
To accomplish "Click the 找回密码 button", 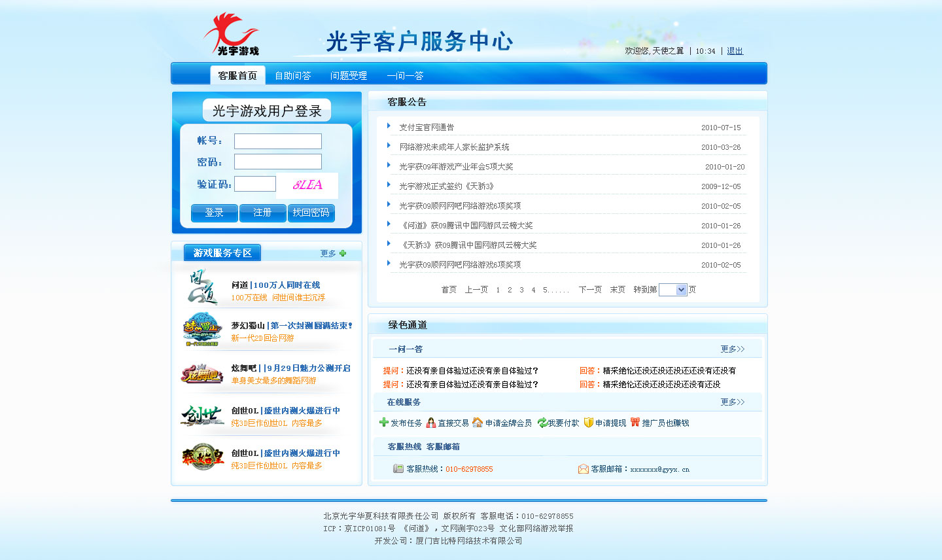I will [311, 213].
